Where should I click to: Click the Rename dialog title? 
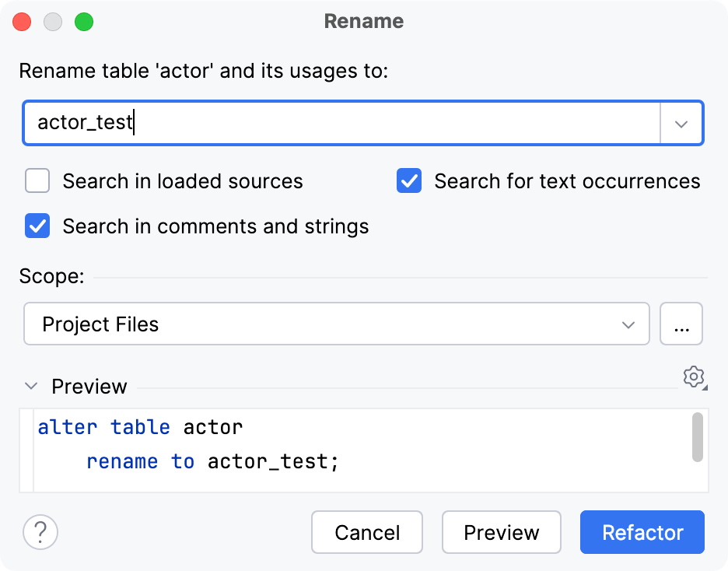(x=363, y=21)
